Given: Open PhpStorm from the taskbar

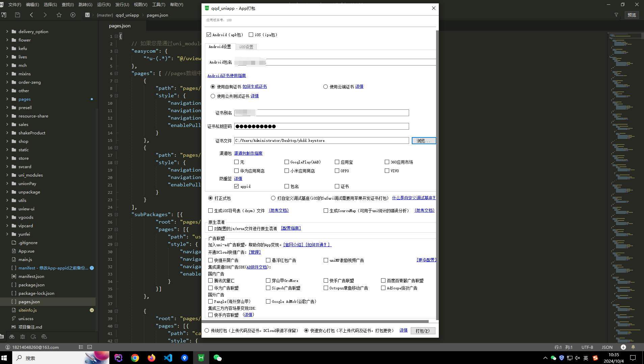Looking at the screenshot, I should (118, 358).
